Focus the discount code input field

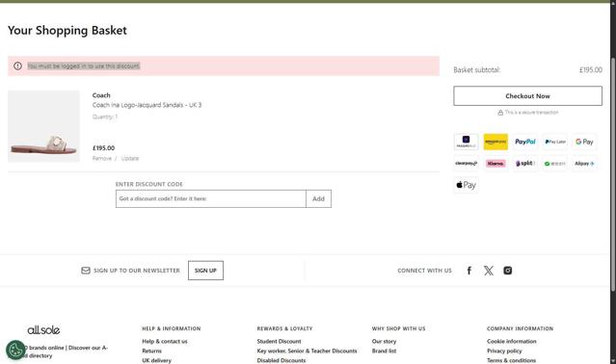[210, 199]
